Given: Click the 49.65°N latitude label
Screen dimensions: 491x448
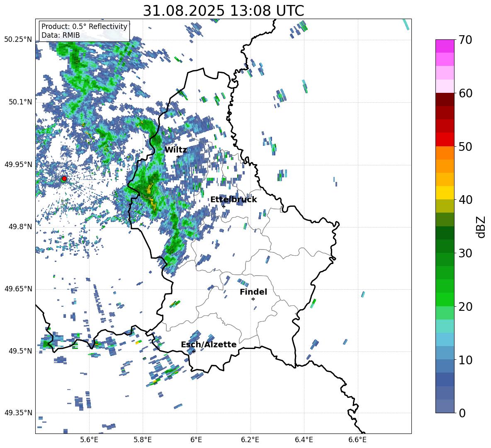Looking at the screenshot, I should click(x=18, y=289).
